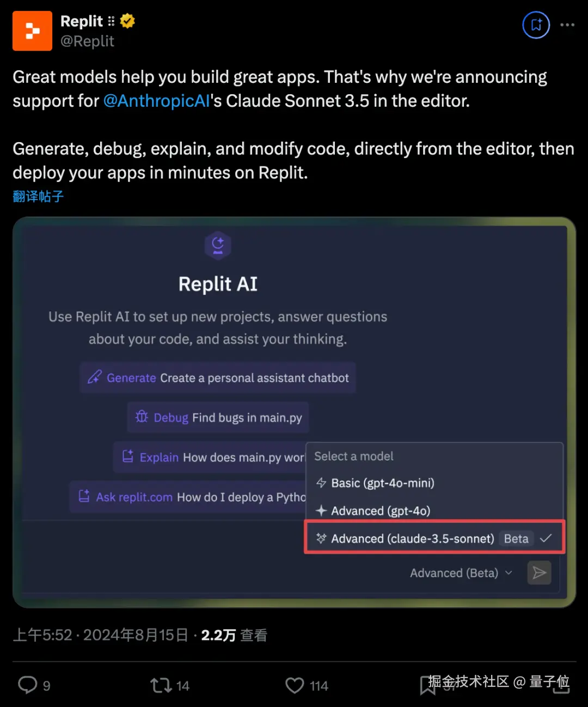Like the post with heart icon
Image resolution: width=588 pixels, height=707 pixels.
295,685
